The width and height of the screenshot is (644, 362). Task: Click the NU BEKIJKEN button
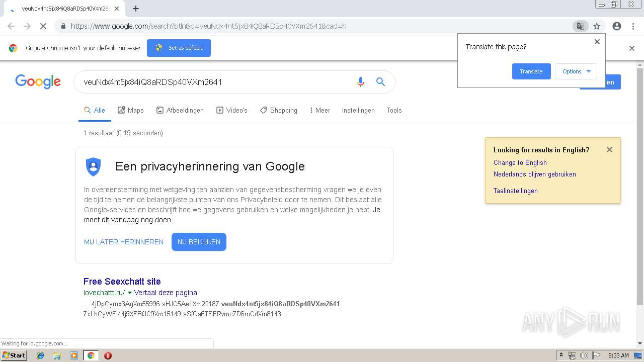pyautogui.click(x=199, y=242)
